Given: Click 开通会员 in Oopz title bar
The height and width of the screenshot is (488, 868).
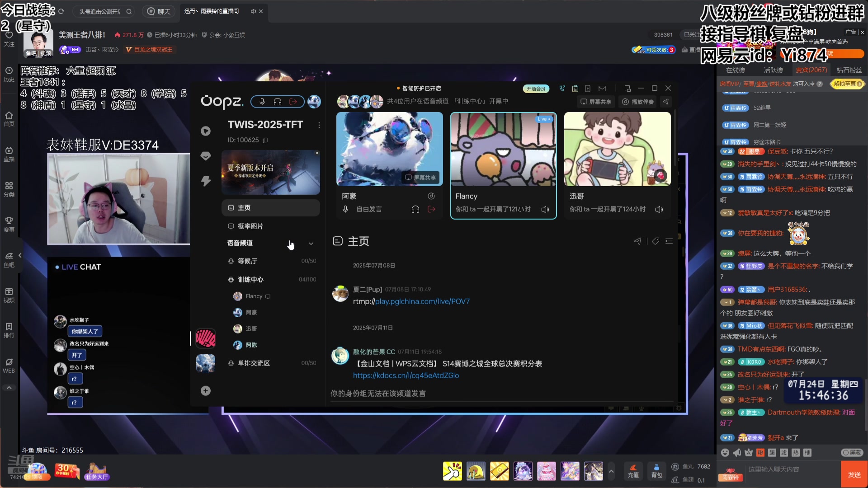Looking at the screenshot, I should pyautogui.click(x=536, y=89).
